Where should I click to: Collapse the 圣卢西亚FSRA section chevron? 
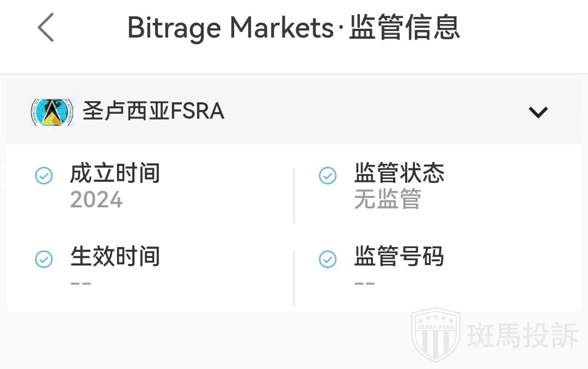[538, 112]
